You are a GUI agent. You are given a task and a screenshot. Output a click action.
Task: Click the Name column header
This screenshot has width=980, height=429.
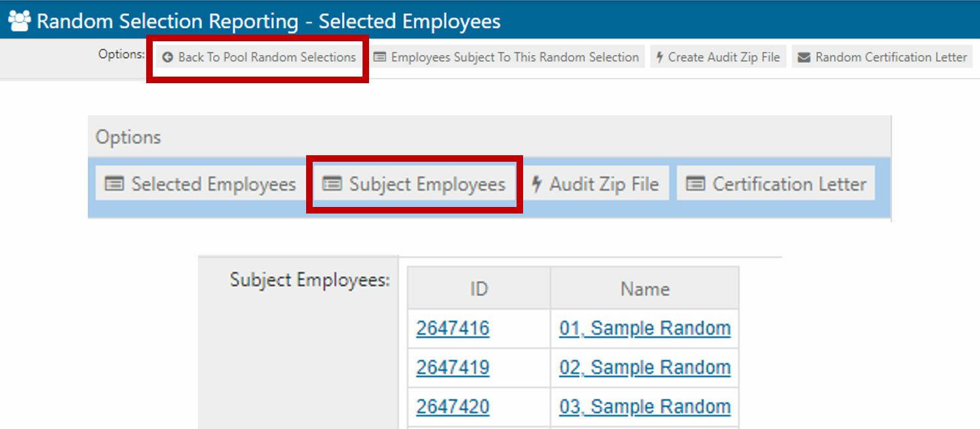644,289
